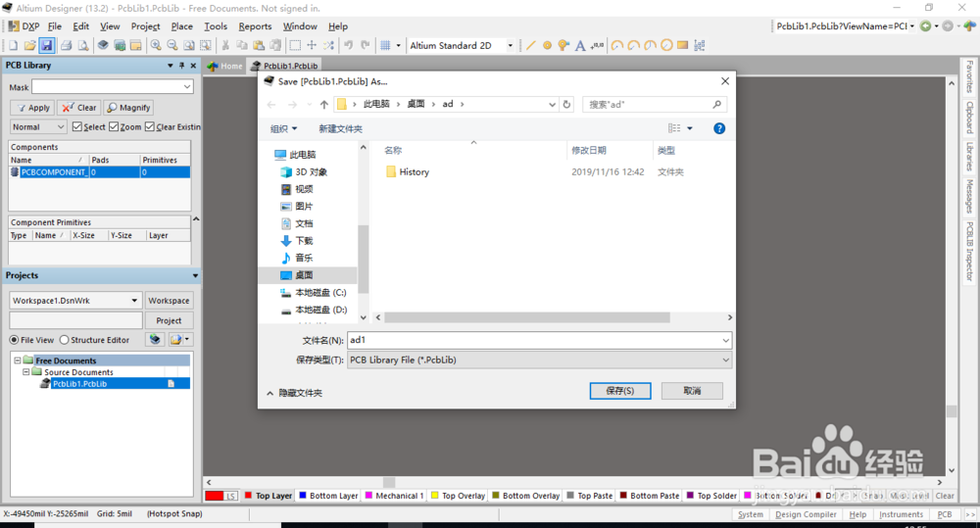
Task: Click the new document icon in toolbar
Action: tap(13, 46)
